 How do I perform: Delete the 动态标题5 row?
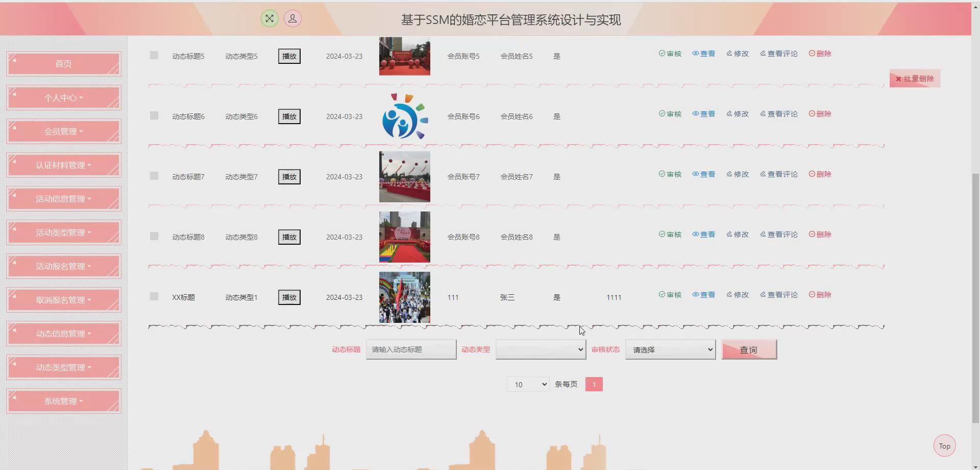[x=820, y=54]
